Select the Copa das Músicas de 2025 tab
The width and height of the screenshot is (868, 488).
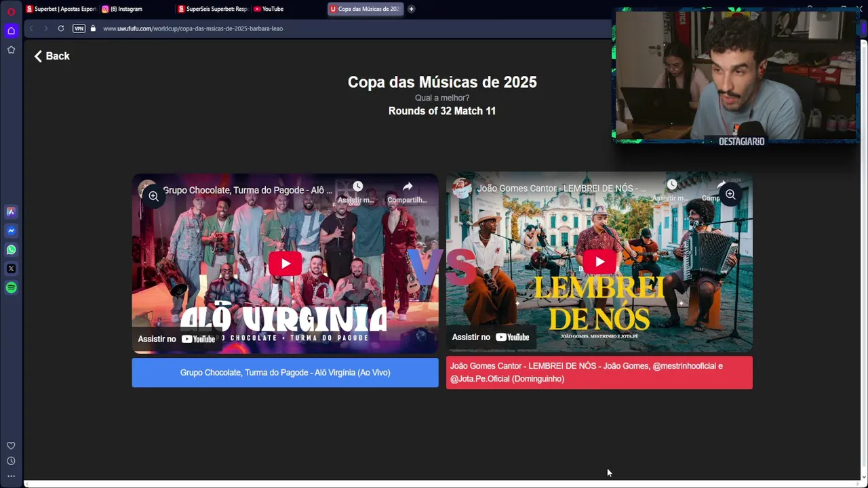click(x=365, y=9)
